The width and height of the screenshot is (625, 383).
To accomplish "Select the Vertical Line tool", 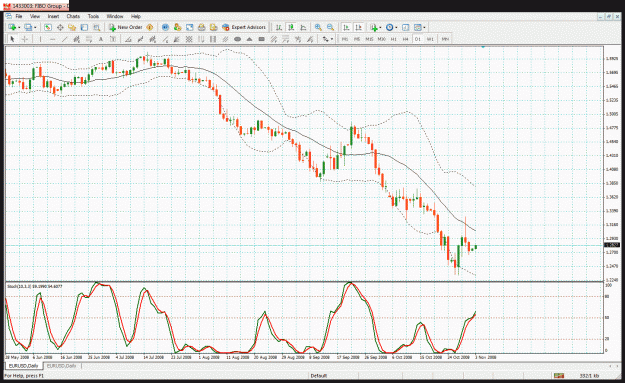I will [x=40, y=39].
